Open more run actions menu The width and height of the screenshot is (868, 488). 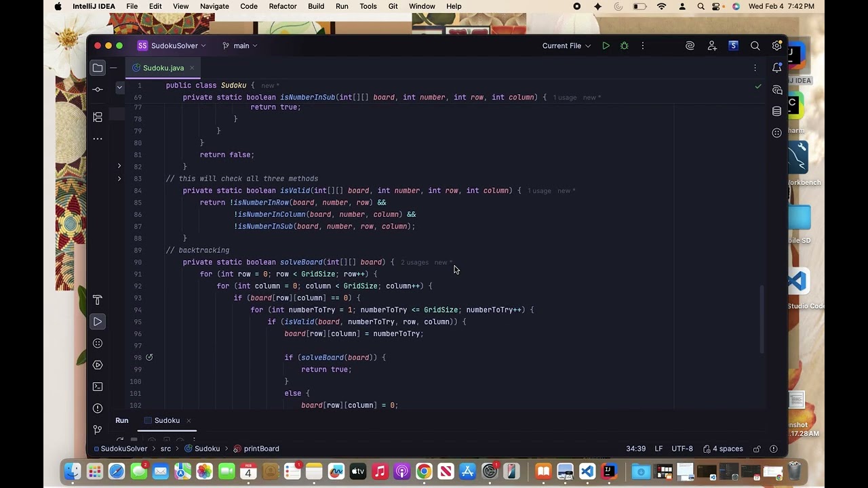(643, 46)
